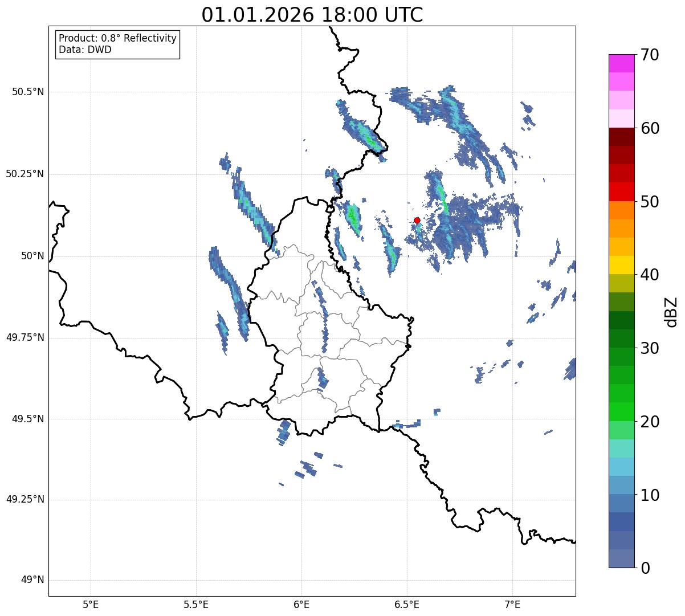Click the 'Data: DWD' label
This screenshot has width=685, height=616.
[85, 50]
